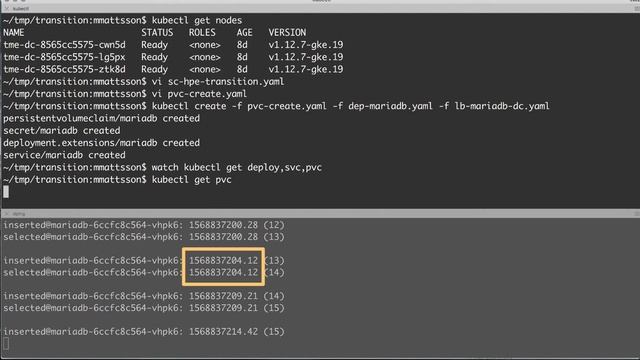Image resolution: width=640 pixels, height=360 pixels.
Task: Click the block cursor in the upper pane
Action: click(x=6, y=192)
